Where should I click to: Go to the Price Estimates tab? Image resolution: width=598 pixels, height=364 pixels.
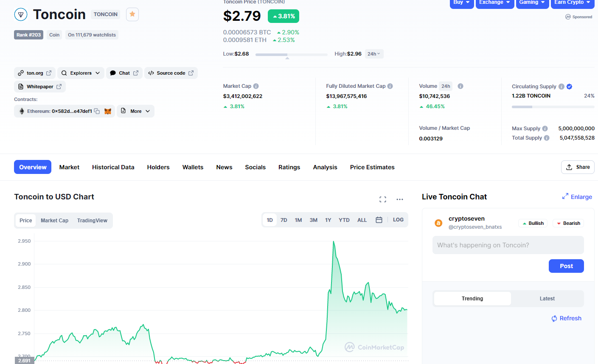click(372, 167)
